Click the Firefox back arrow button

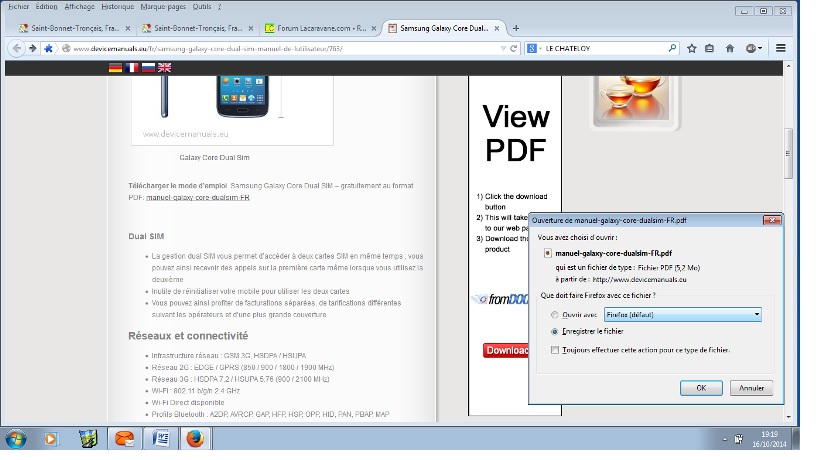pos(17,48)
